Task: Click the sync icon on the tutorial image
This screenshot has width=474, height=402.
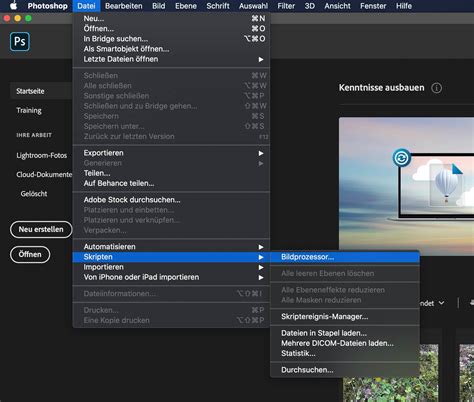Action: pos(401,158)
